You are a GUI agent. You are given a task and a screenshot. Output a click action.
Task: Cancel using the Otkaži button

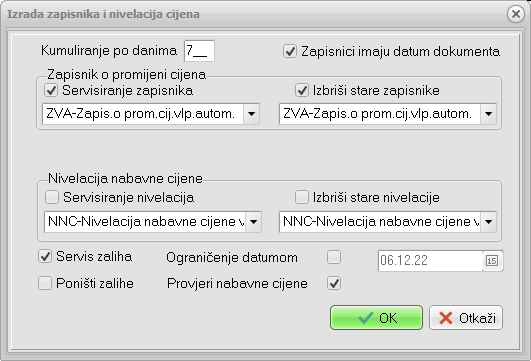(466, 318)
